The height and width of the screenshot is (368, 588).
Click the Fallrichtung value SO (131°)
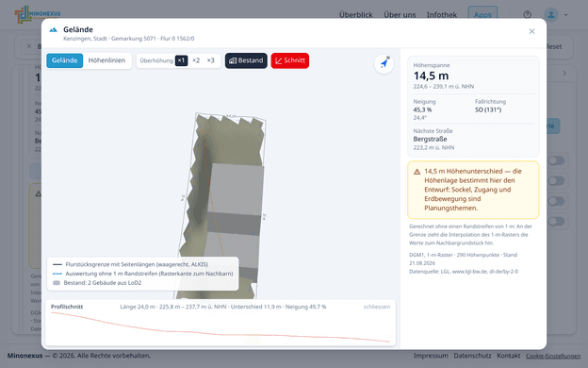click(x=488, y=110)
